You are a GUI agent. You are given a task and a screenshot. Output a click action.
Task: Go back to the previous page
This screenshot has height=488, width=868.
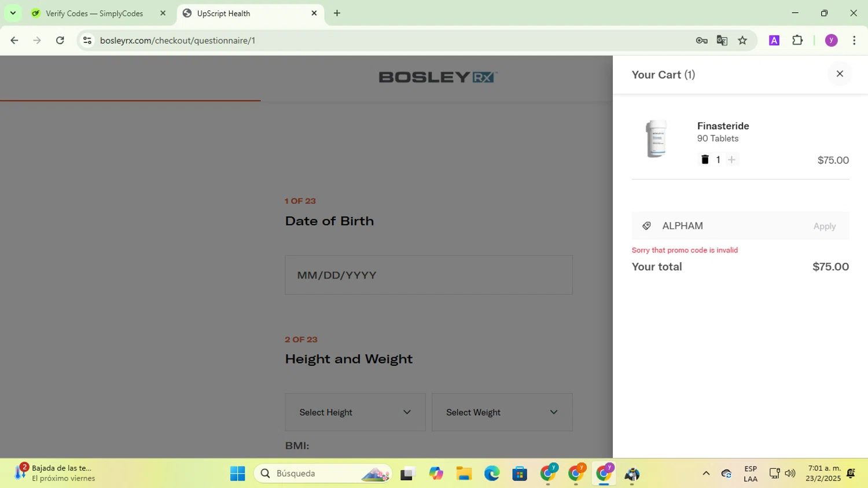point(14,41)
